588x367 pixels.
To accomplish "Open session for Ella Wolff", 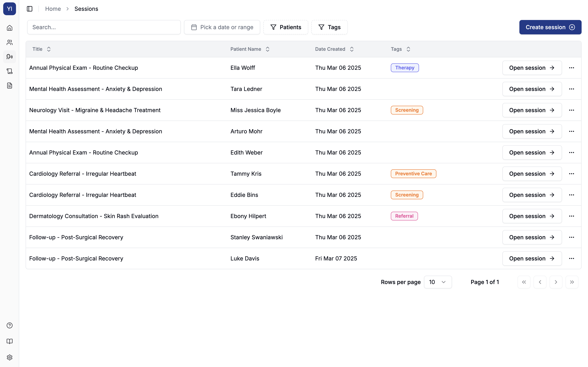I will pos(532,68).
